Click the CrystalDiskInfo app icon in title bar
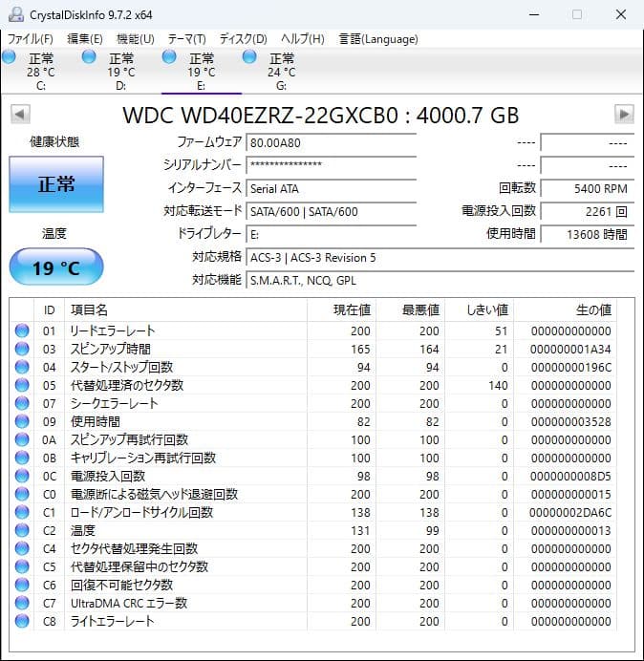Viewport: 644px width, 661px height. [16, 14]
